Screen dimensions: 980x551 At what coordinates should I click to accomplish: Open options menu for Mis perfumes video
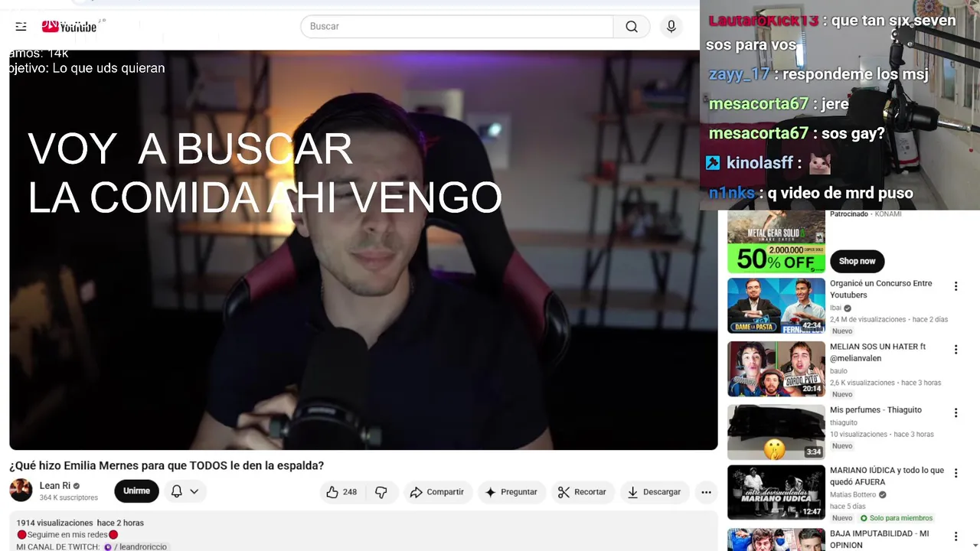[955, 413]
